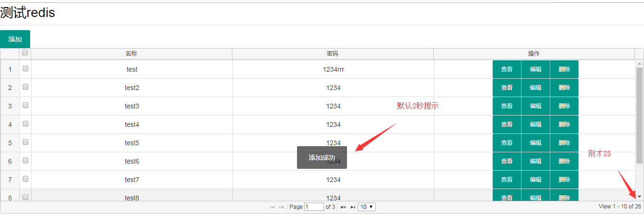The height and width of the screenshot is (223, 644).
Task: Click 删除 for row test6
Action: [x=564, y=161]
